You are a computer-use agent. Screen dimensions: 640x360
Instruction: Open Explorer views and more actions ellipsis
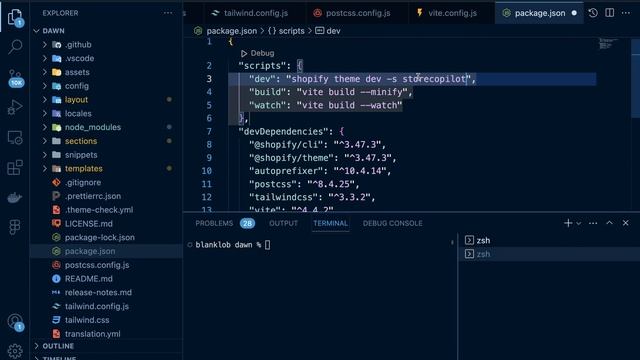[168, 13]
